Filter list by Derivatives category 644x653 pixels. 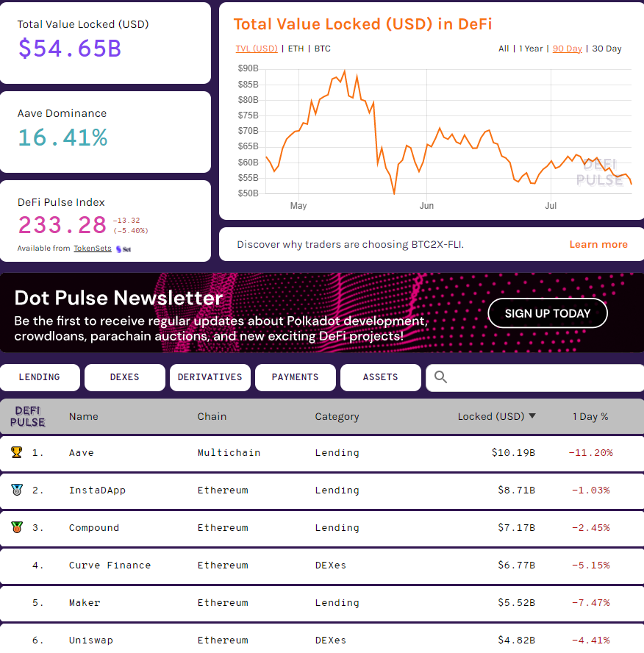click(x=210, y=377)
